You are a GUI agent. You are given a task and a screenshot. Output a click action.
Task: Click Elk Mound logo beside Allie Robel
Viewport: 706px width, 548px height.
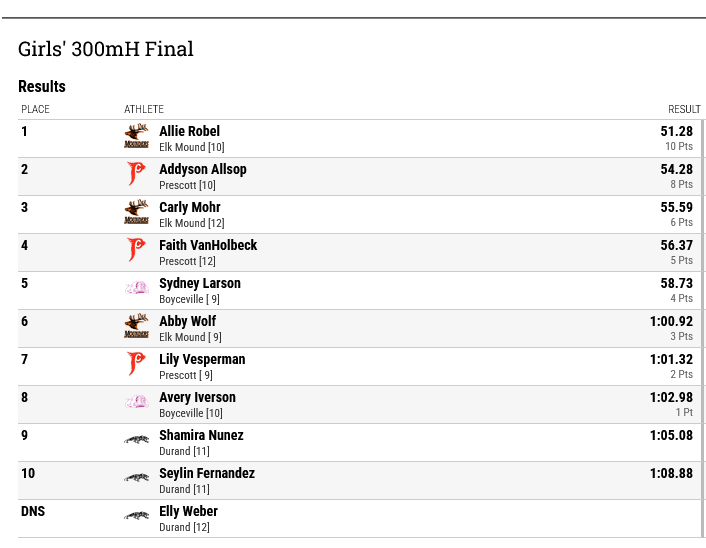136,136
